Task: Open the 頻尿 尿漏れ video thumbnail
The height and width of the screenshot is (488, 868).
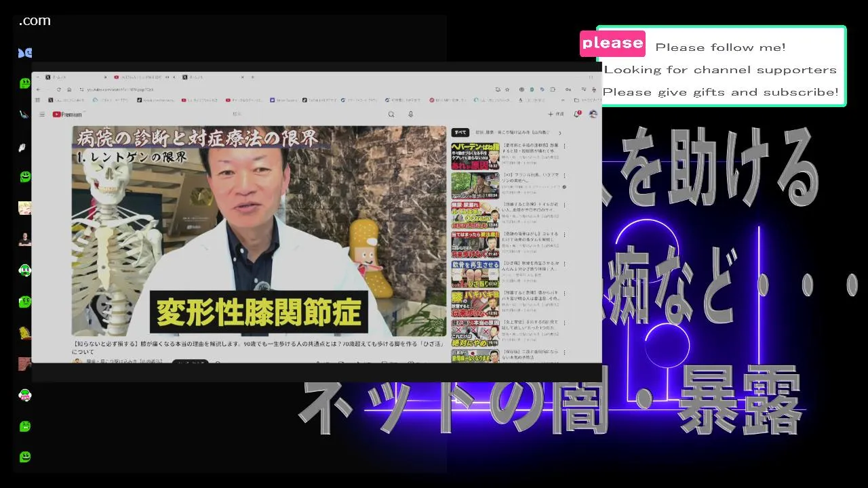Action: pos(475,214)
